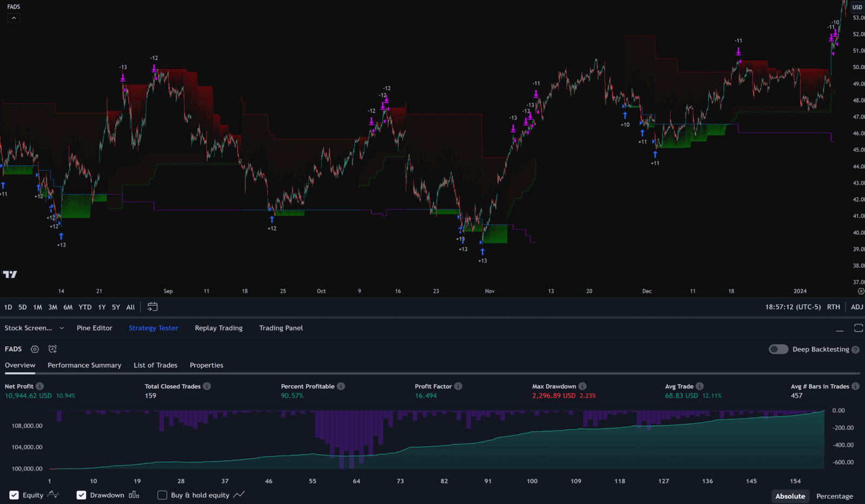The image size is (865, 504).
Task: Click the equity line style icon
Action: tap(53, 494)
